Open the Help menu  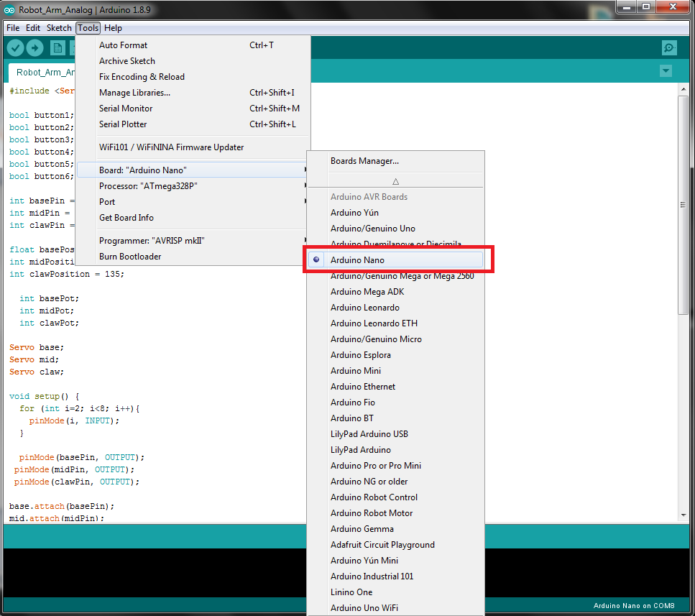[113, 28]
